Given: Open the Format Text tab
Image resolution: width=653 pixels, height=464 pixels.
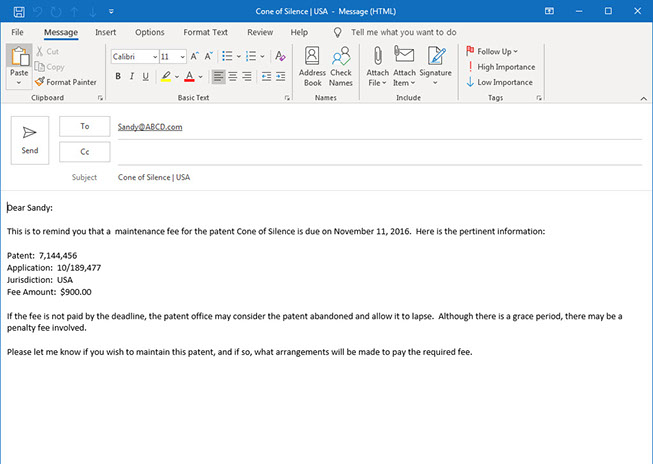Looking at the screenshot, I should [x=205, y=32].
